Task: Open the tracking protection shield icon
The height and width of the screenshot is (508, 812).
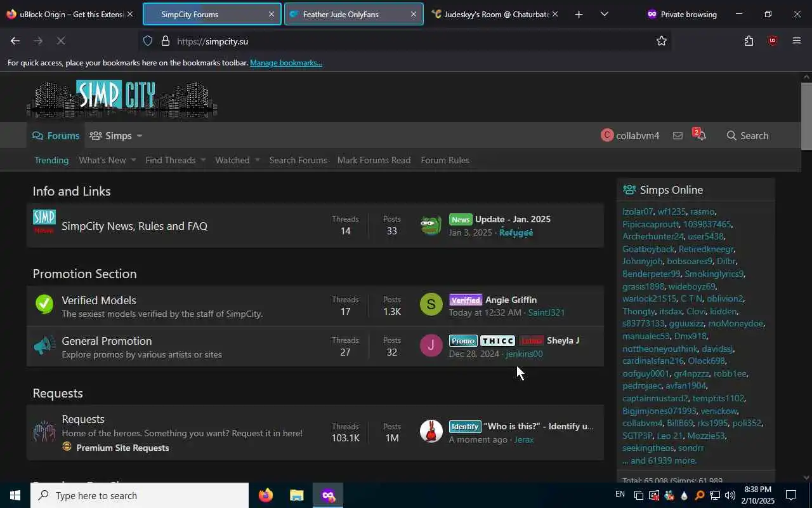Action: click(148, 41)
